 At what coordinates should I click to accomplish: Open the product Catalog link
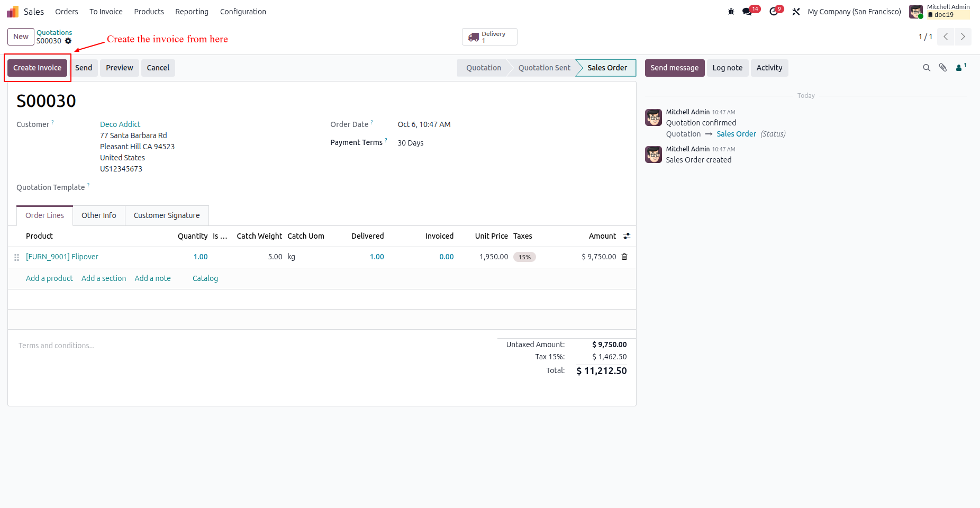pos(205,278)
